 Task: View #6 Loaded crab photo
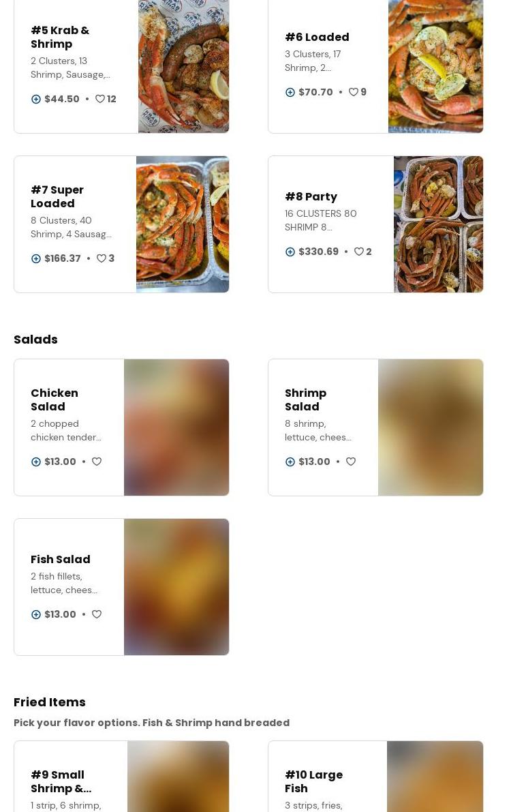click(x=435, y=66)
